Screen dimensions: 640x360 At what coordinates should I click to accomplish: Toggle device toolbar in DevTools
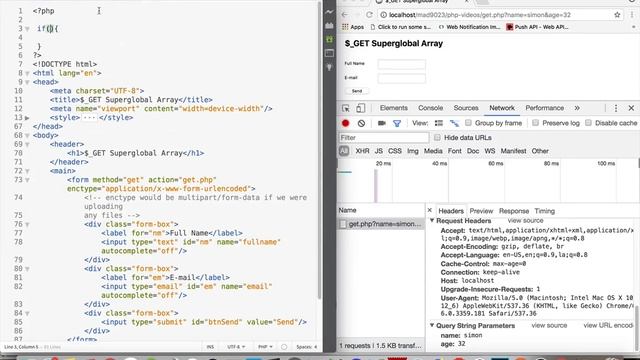[x=360, y=108]
